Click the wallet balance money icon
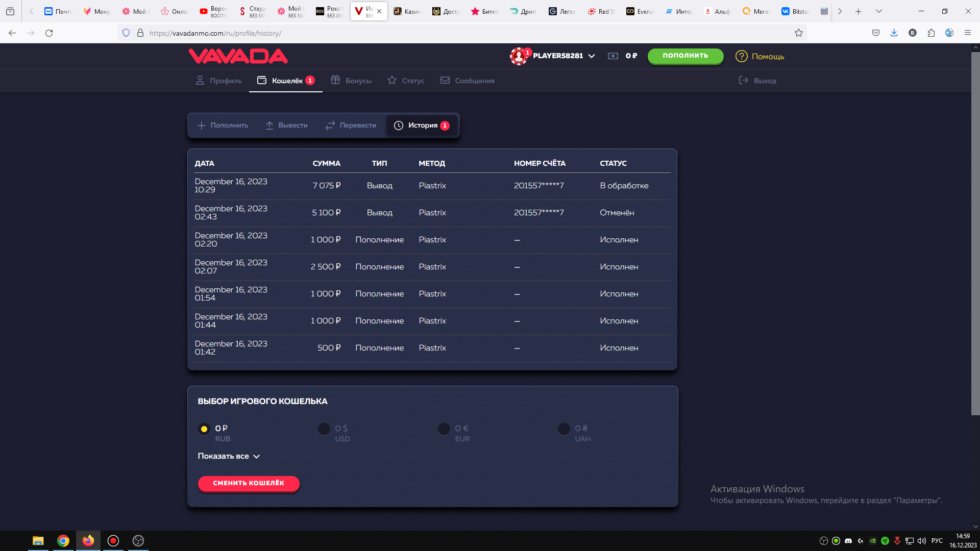Viewport: 980px width, 551px height. click(613, 56)
